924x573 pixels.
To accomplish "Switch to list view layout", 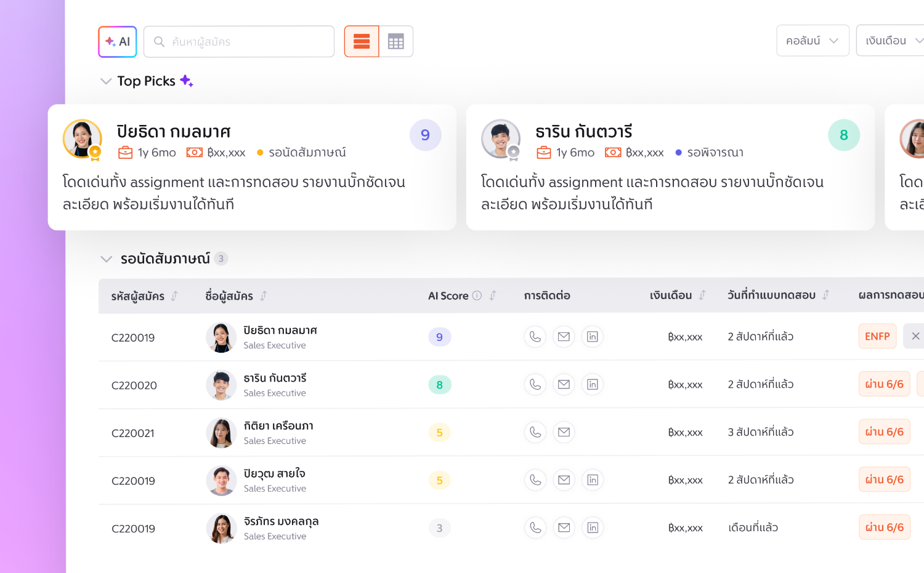I will click(x=362, y=42).
